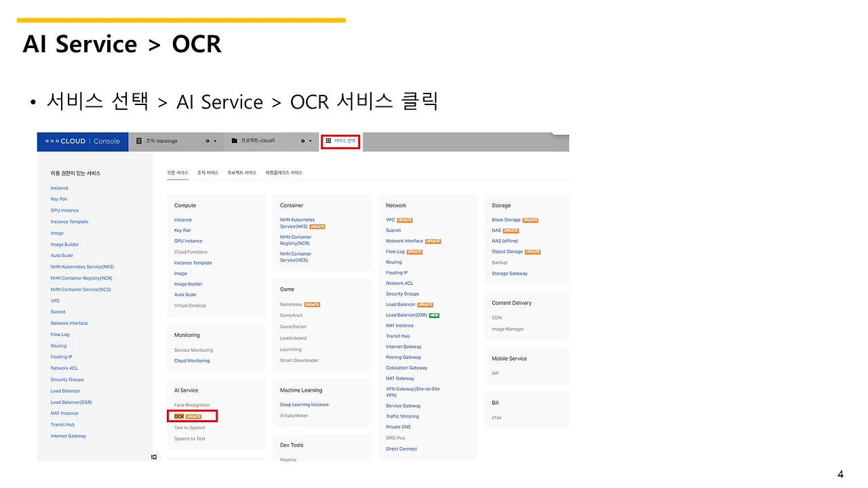868x488 pixels.
Task: Open settings gear for 조직-topasvga
Action: 208,141
